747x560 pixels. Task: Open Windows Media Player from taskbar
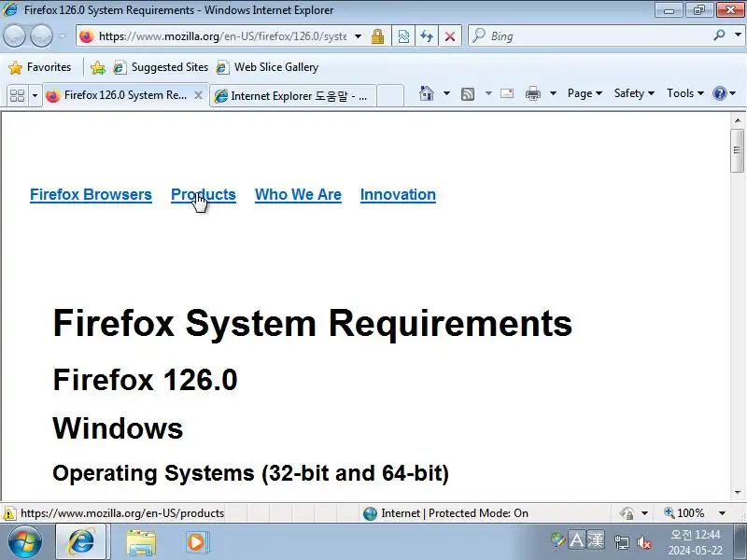point(196,542)
